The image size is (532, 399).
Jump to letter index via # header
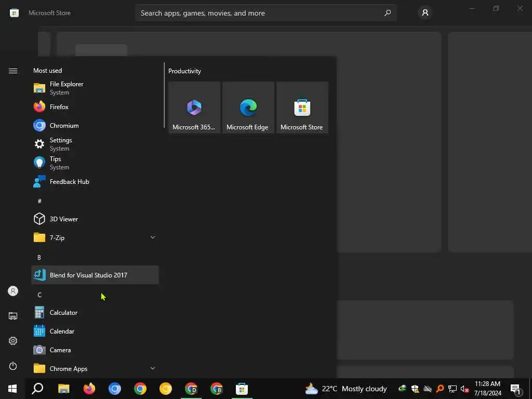[39, 201]
